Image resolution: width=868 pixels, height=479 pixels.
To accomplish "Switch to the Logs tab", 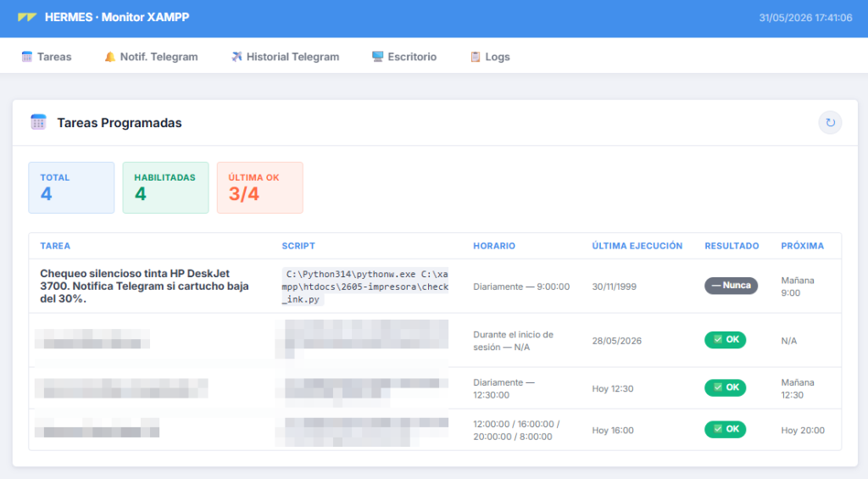I will click(x=490, y=57).
